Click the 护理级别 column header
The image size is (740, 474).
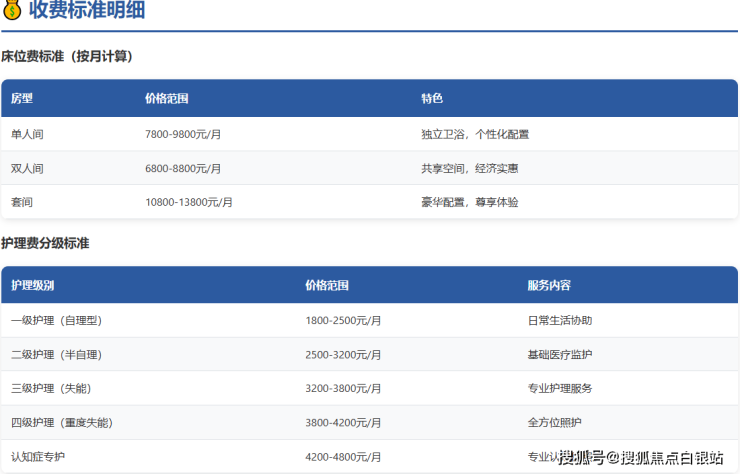point(32,285)
